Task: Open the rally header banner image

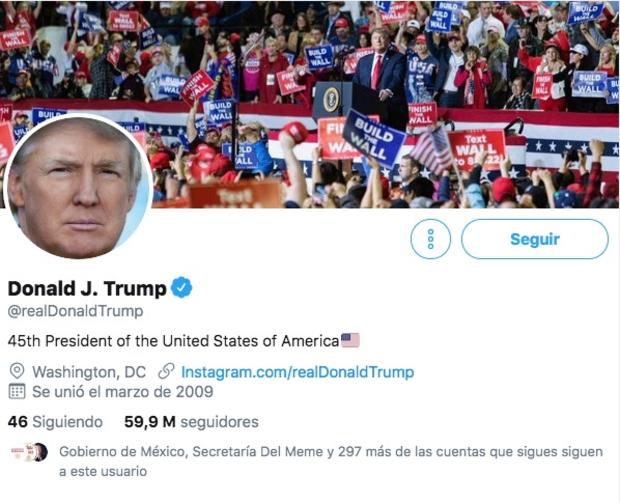Action: point(310,104)
